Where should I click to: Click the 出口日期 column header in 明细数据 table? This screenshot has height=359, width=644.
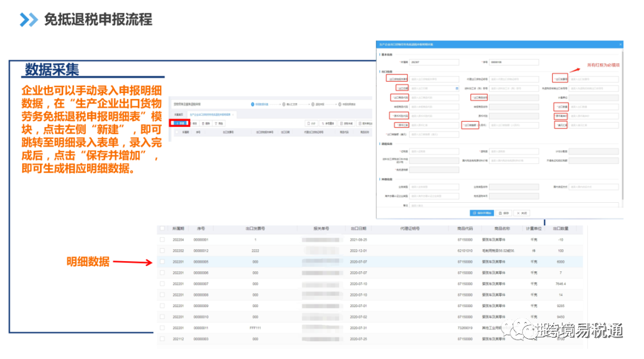tap(358, 228)
